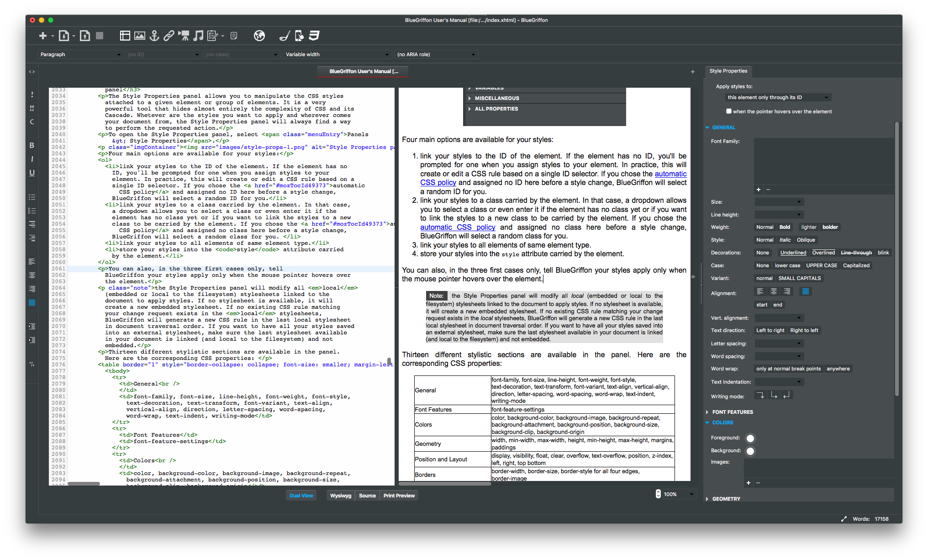Click the insert table icon
928x560 pixels.
125,36
